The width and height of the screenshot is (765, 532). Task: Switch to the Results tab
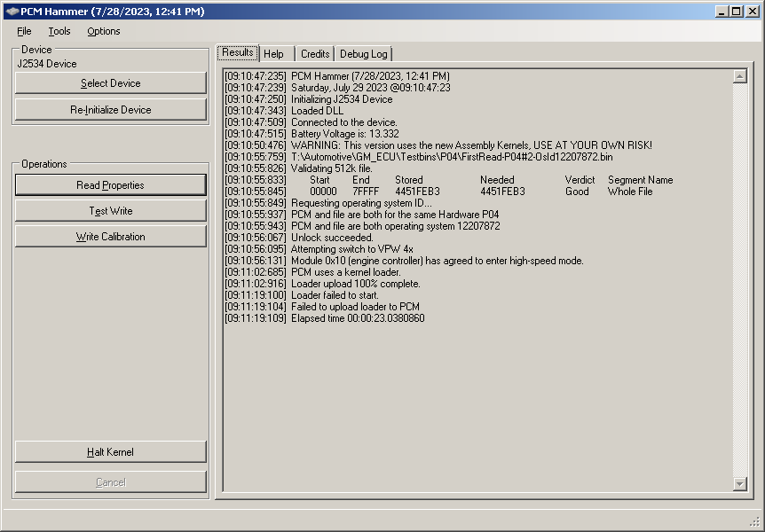click(238, 52)
